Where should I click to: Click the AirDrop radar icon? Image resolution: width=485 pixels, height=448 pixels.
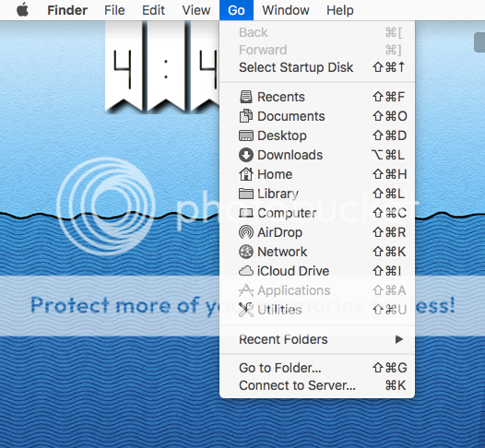click(246, 232)
